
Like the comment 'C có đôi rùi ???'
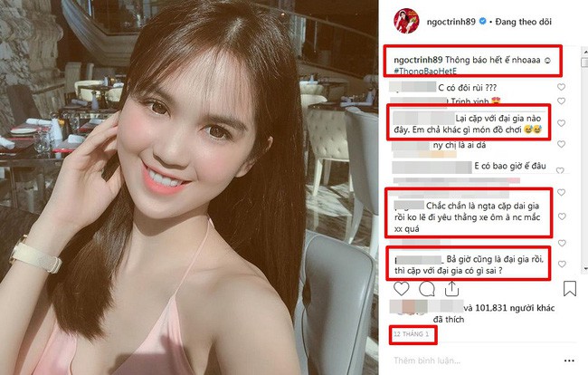pos(561,87)
